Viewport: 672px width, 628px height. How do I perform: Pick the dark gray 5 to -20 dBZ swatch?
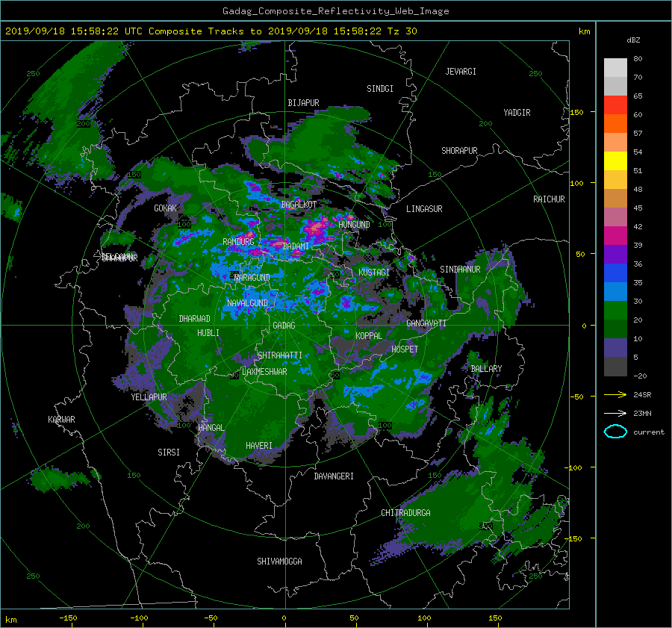point(615,367)
